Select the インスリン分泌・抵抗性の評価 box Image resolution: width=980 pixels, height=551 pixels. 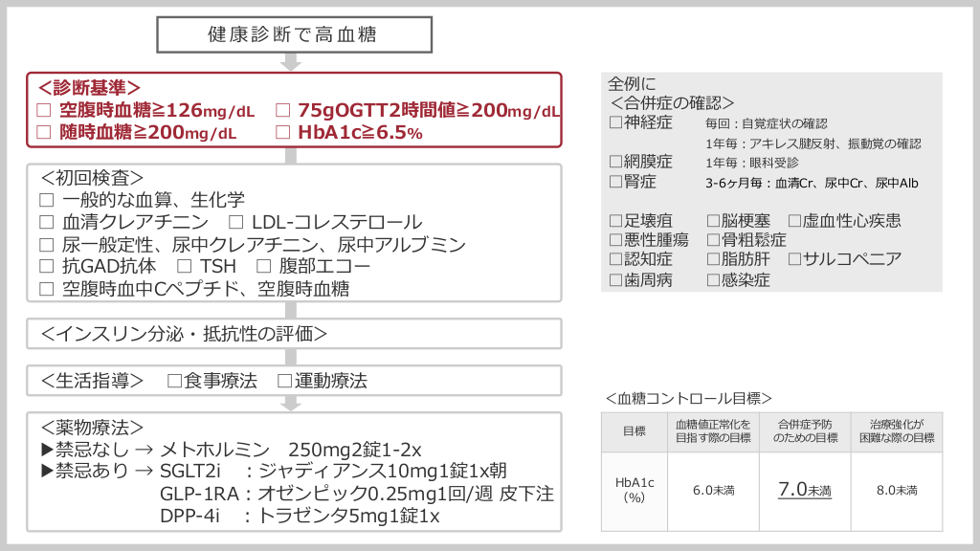[294, 334]
